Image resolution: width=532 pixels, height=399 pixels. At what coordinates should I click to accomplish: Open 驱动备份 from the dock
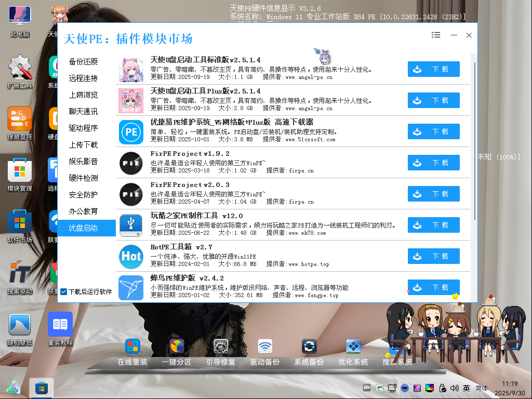(265, 347)
